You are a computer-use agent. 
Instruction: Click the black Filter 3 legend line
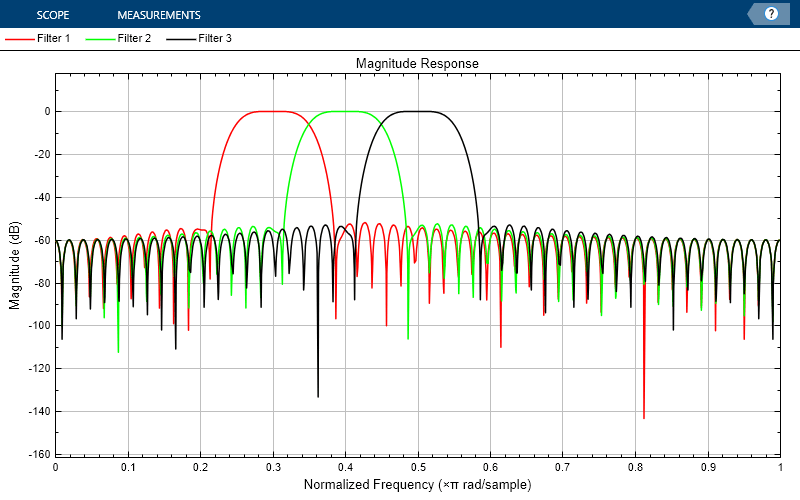tap(181, 39)
